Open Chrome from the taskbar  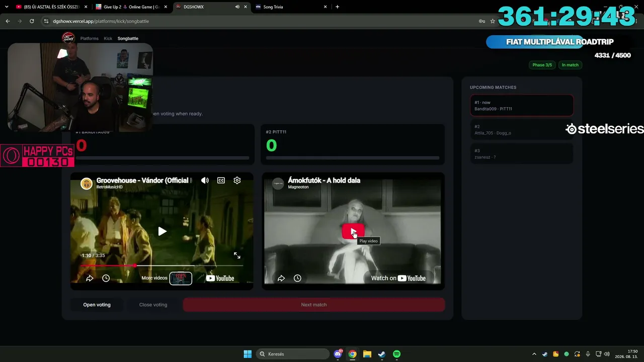353,354
